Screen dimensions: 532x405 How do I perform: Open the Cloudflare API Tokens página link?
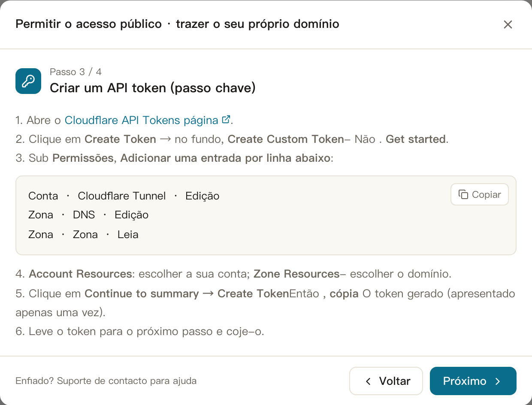click(x=148, y=120)
